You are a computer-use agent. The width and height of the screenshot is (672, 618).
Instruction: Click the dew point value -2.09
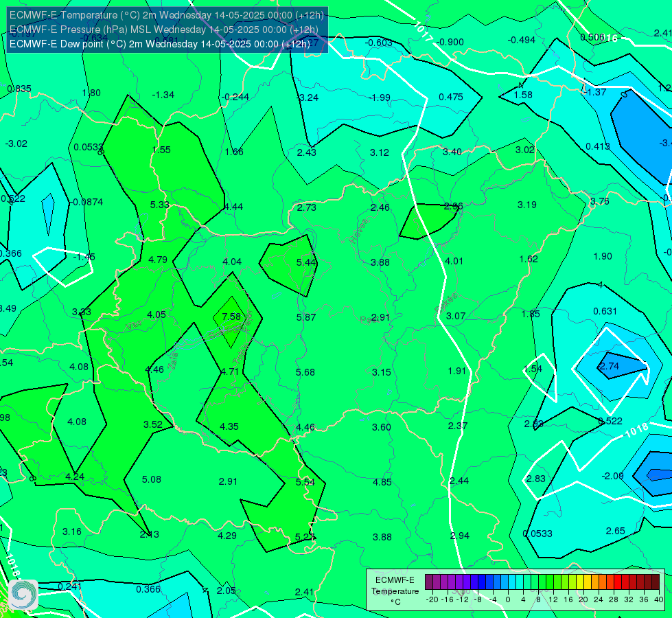click(612, 476)
